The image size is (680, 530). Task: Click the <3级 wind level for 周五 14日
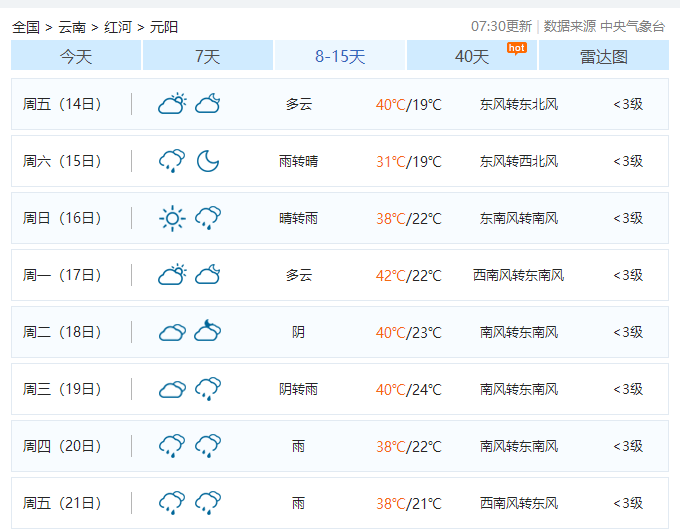pos(628,104)
